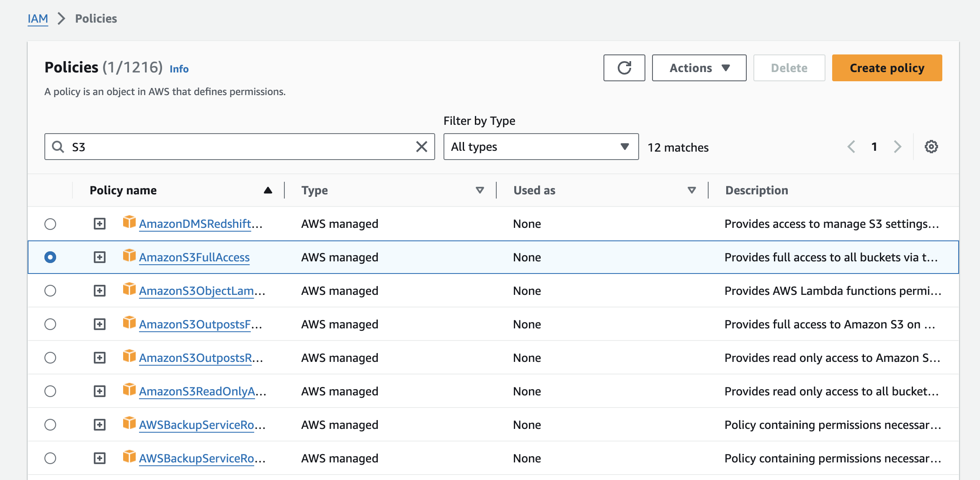Expand the AmazonDMSRedshift policy row

(100, 224)
